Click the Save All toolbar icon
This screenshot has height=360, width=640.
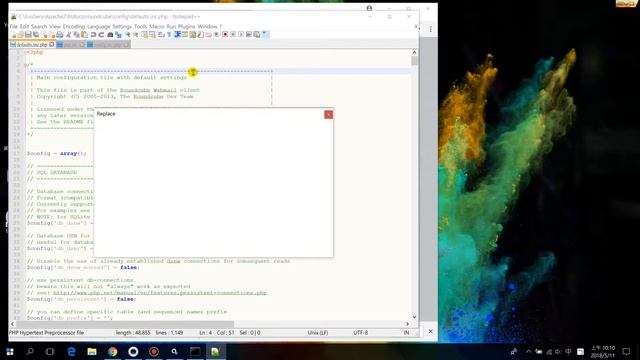(x=36, y=35)
